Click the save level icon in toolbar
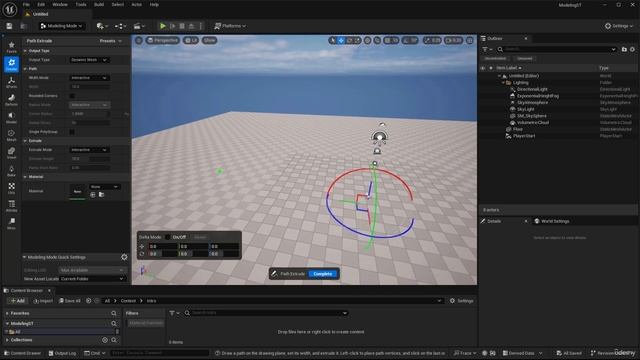Viewport: 640px width, 360px height. (x=9, y=26)
